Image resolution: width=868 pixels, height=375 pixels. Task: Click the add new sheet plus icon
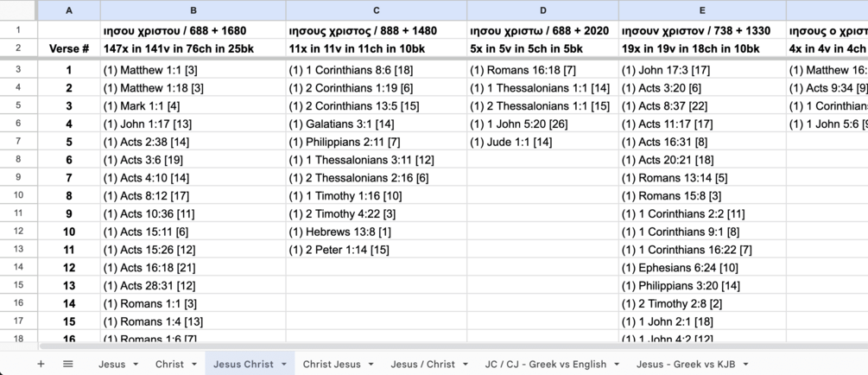pyautogui.click(x=41, y=364)
